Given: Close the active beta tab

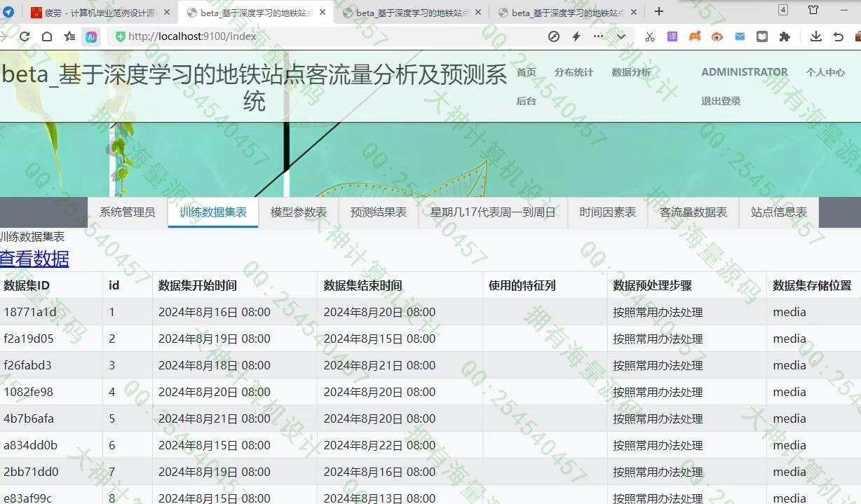Looking at the screenshot, I should [323, 12].
